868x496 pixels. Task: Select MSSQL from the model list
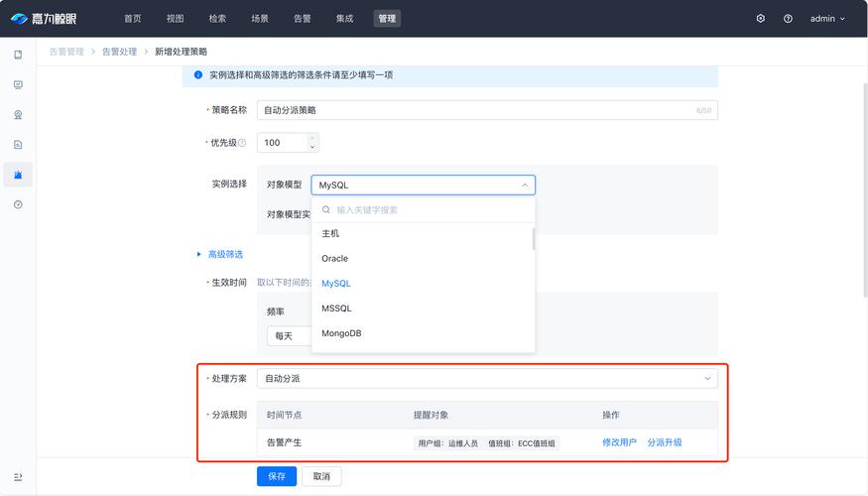click(423, 308)
